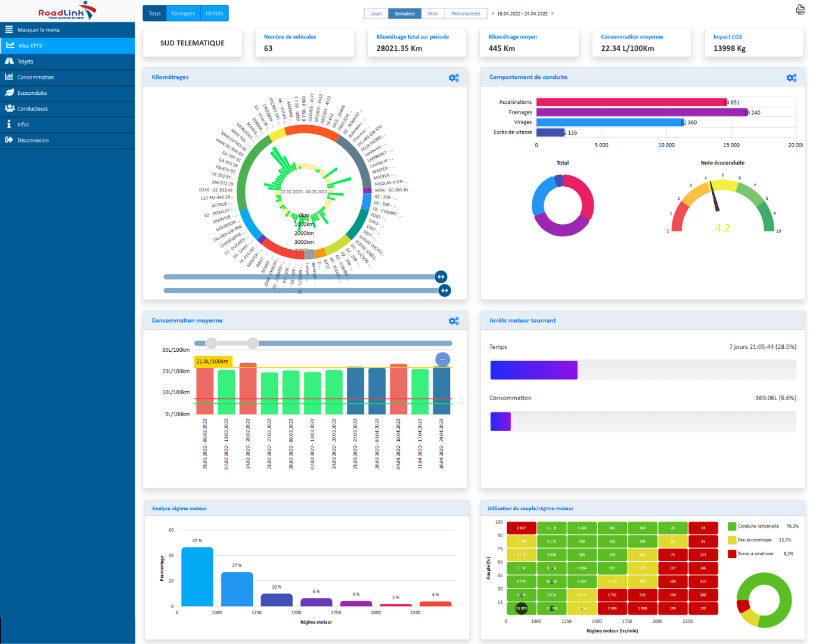Click the 21.8L/100km yellow label
This screenshot has height=644, width=813.
213,361
